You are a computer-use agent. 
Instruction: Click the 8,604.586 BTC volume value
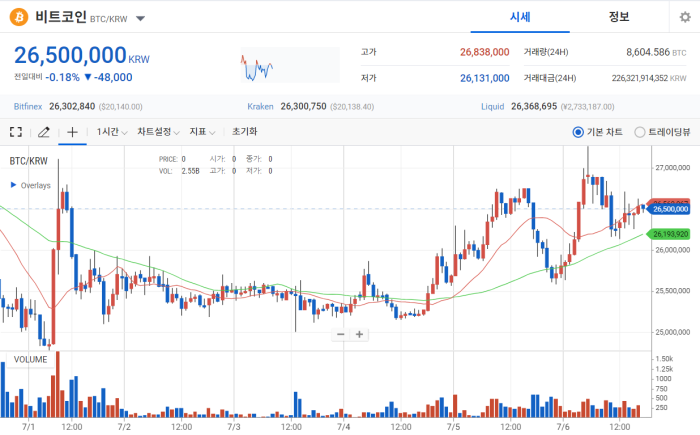coord(656,52)
